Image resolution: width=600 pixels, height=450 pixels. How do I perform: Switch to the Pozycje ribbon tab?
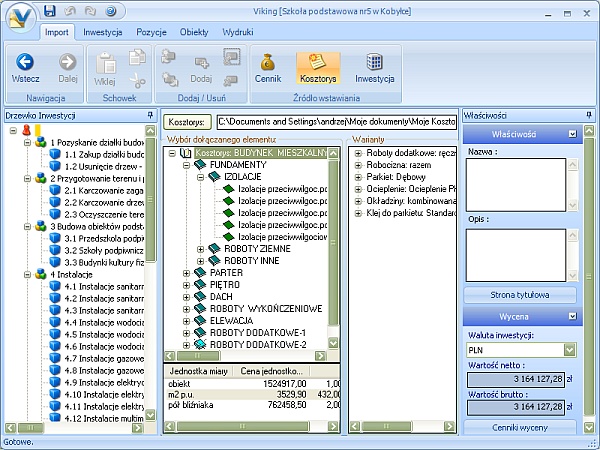(151, 32)
